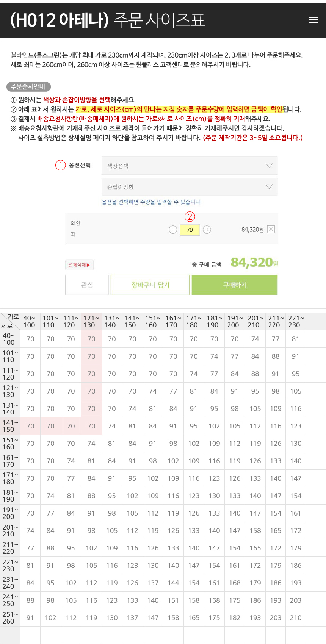The height and width of the screenshot is (644, 326).
Task: Select the 210 price cell in the table
Action: click(x=296, y=618)
